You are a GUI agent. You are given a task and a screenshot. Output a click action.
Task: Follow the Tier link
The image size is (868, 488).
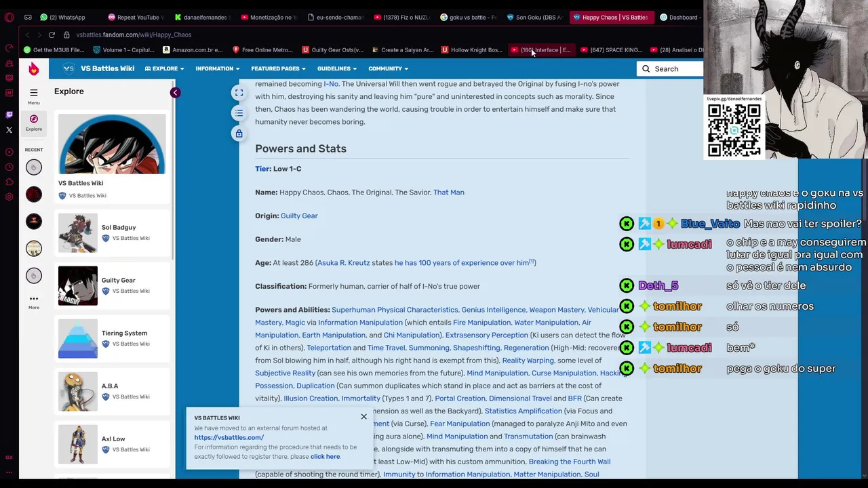[262, 169]
